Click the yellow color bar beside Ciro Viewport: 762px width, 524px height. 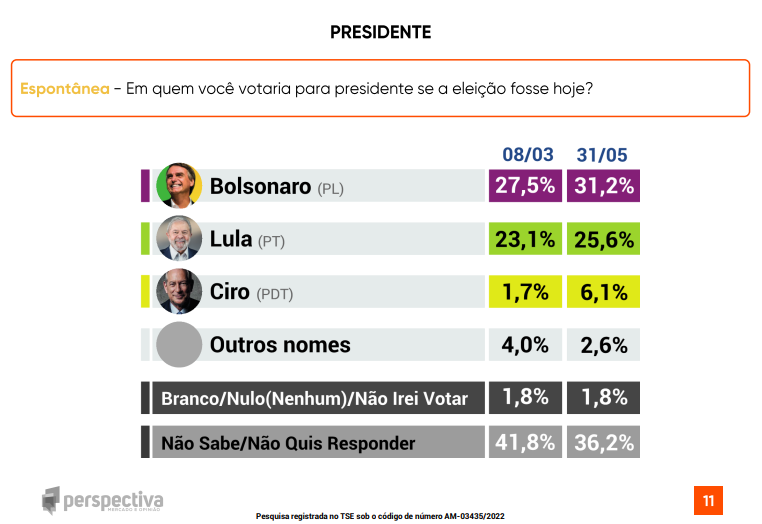tap(145, 292)
